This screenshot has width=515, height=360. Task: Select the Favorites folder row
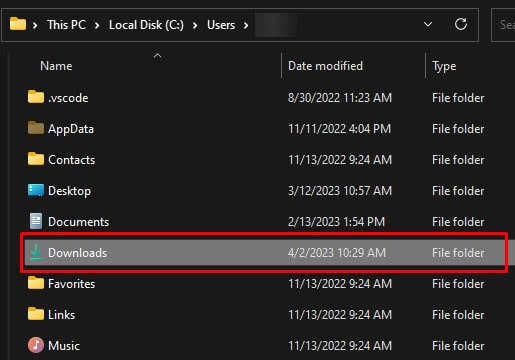(265, 284)
